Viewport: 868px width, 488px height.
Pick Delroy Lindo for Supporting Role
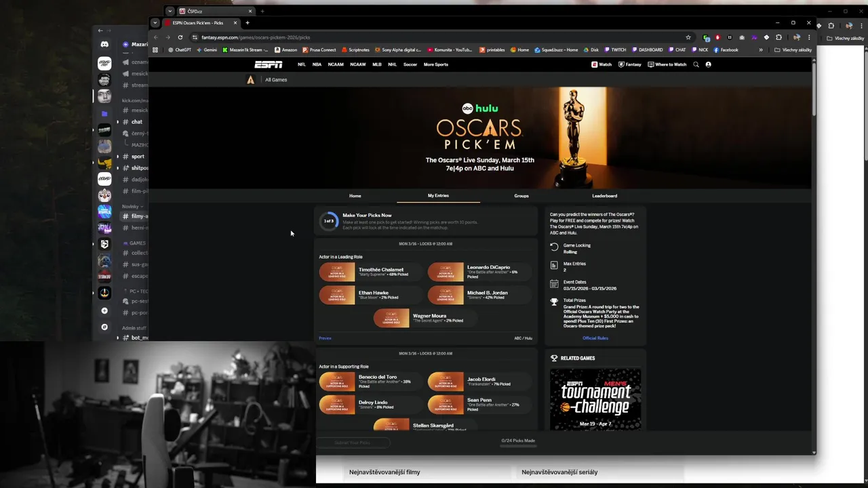[370, 405]
